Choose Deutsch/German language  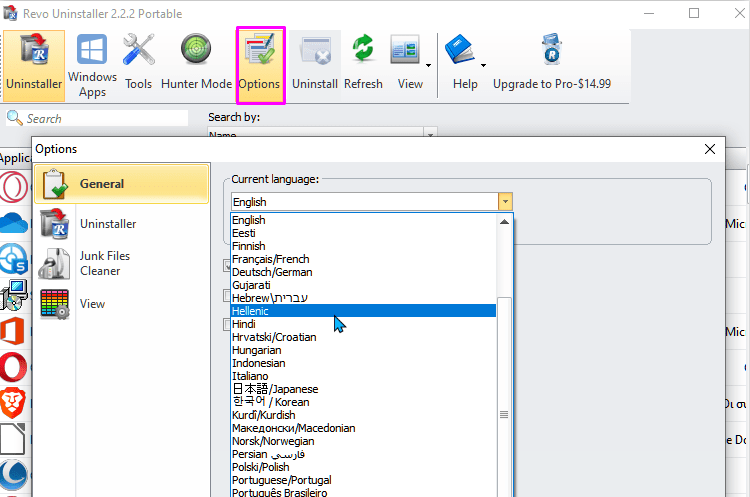click(363, 272)
